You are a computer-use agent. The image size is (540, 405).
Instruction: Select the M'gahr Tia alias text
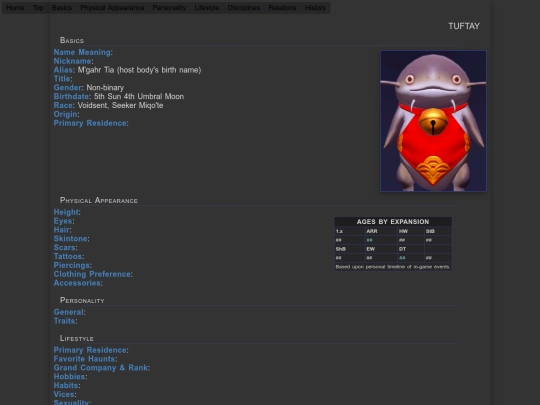[139, 70]
